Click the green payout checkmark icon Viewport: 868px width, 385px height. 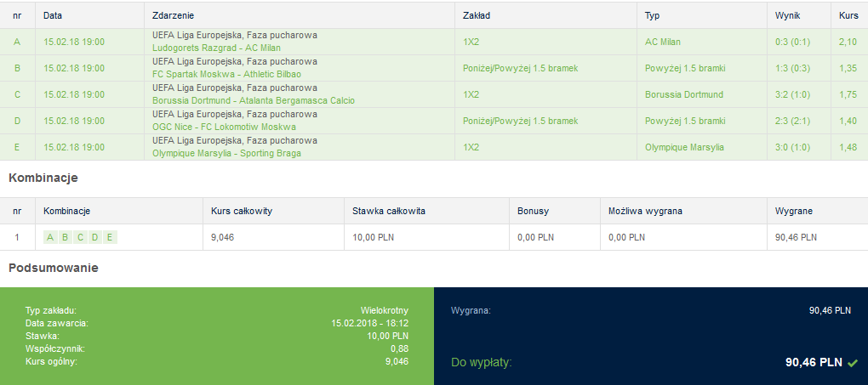pos(853,363)
